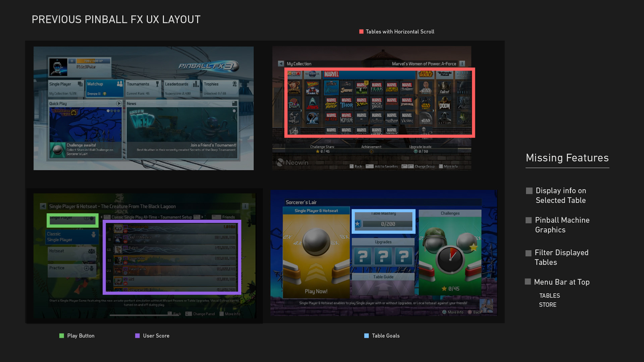The height and width of the screenshot is (362, 644).
Task: Switch to the Marvel group header
Action: (x=369, y=74)
